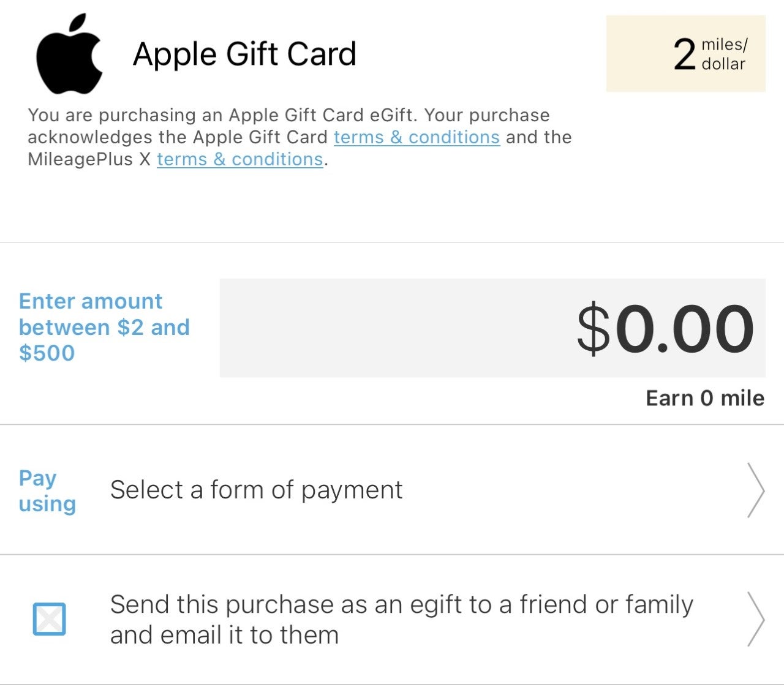Open the egift recipient details chevron

tap(756, 620)
